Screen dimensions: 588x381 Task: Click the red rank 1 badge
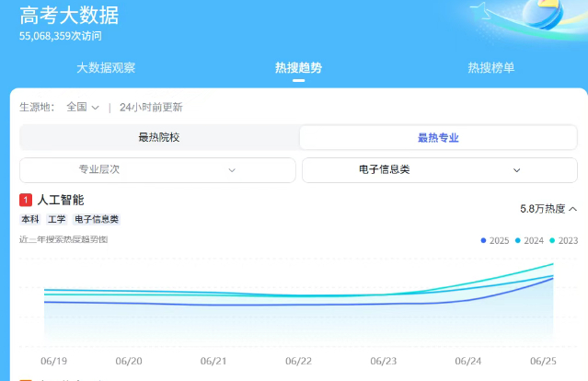coord(26,200)
